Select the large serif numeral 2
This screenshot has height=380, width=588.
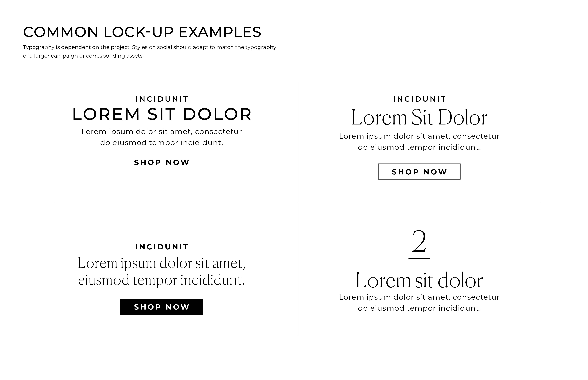[419, 241]
